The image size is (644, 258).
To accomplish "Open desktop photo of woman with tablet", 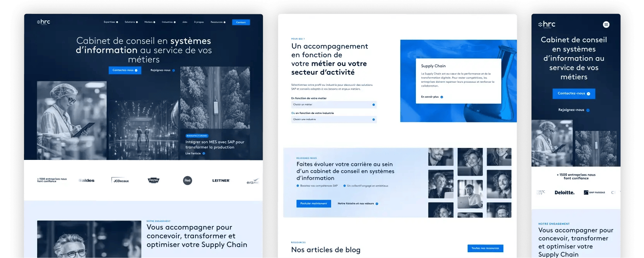I will point(72,121).
